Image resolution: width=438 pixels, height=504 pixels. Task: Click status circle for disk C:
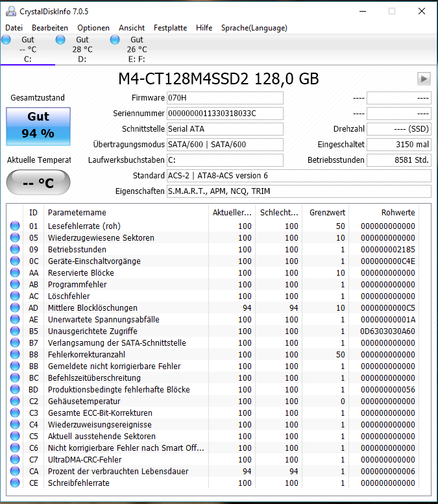click(6, 40)
